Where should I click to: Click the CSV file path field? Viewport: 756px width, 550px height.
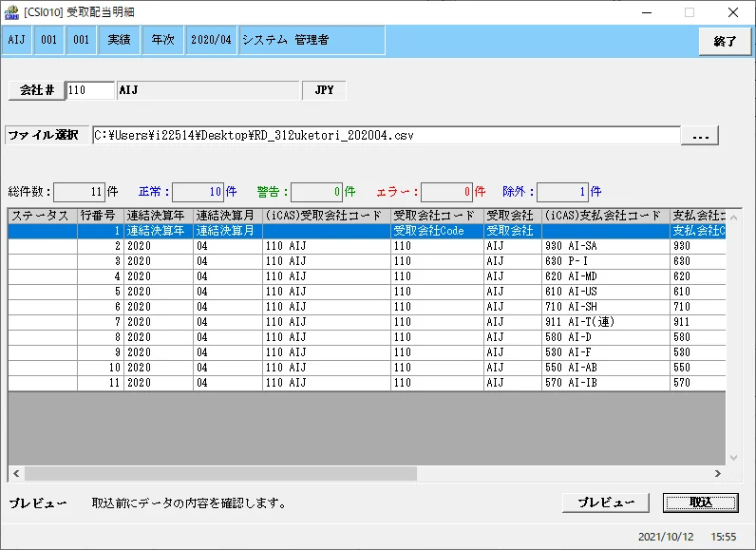pos(387,136)
